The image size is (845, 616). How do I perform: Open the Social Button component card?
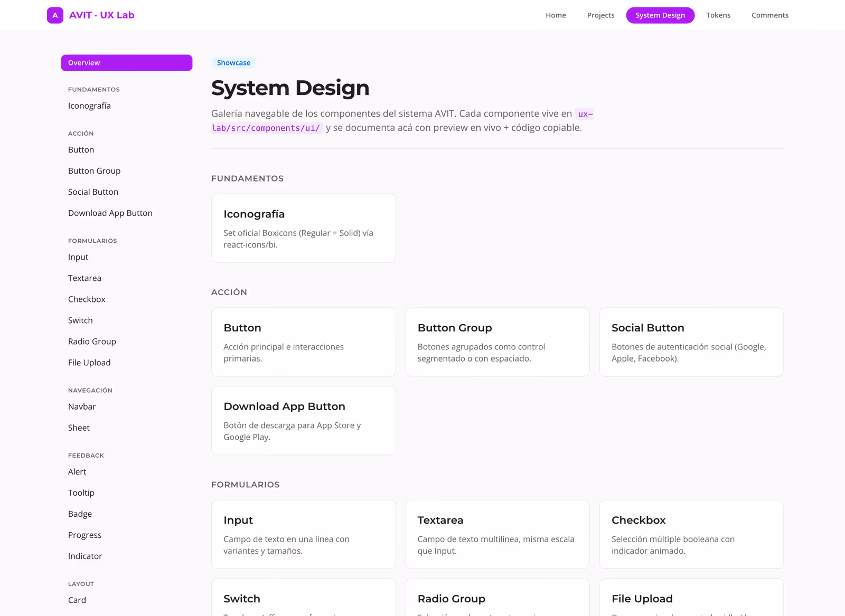(x=691, y=342)
